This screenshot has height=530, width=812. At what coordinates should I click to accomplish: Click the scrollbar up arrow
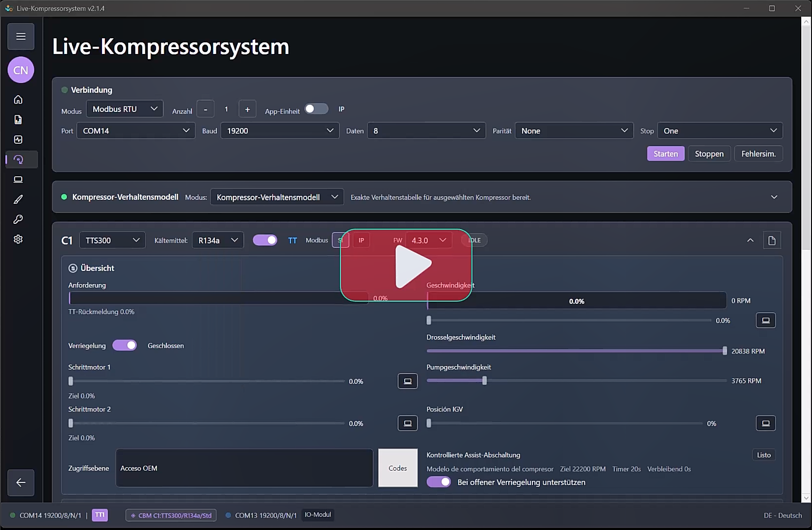(806, 22)
